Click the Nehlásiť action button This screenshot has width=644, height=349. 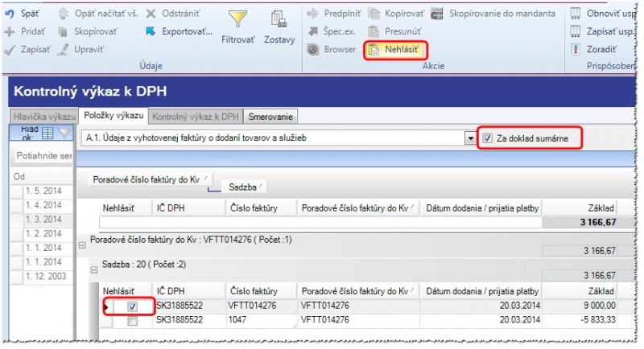pyautogui.click(x=394, y=49)
